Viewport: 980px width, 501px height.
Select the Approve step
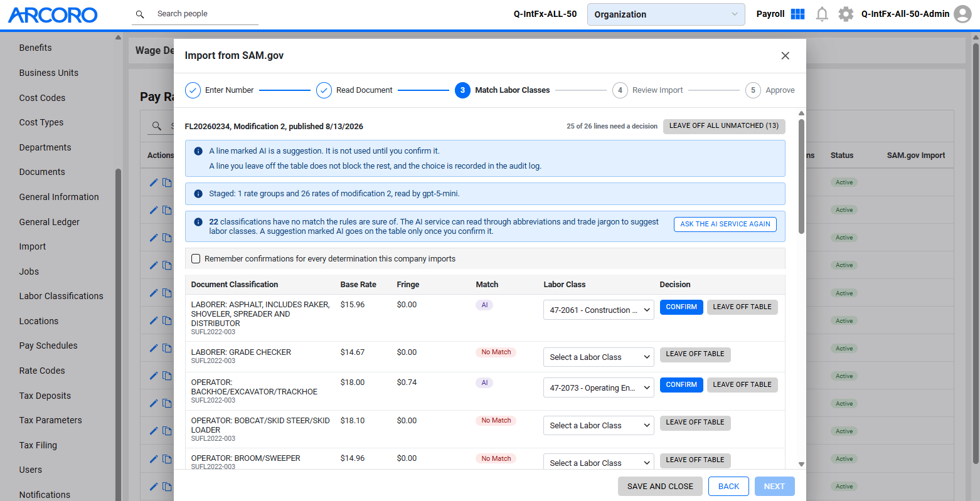coord(770,90)
